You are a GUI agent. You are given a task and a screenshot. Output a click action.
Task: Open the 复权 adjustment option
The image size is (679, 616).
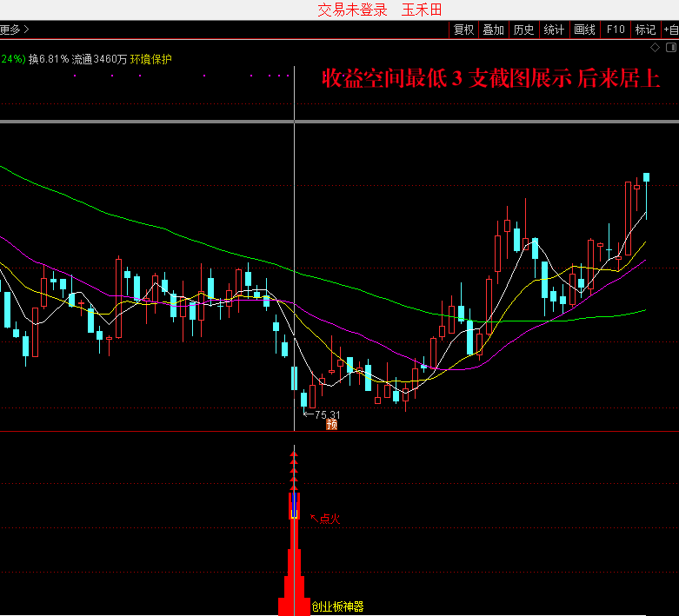463,30
